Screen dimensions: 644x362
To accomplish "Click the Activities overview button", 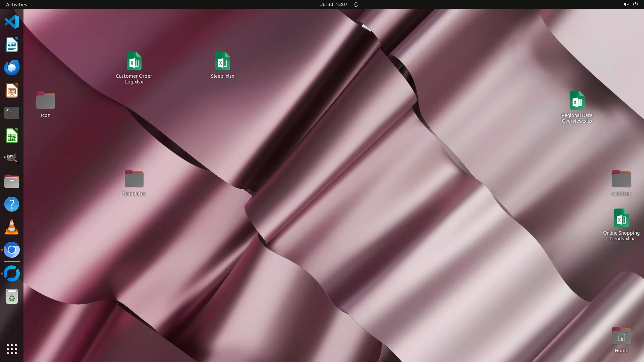I will (16, 4).
